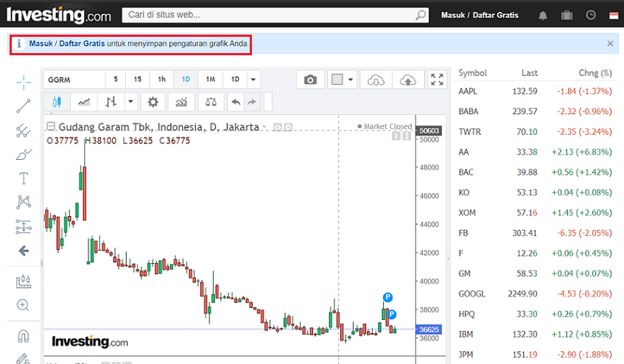This screenshot has height=364, width=624.
Task: Open the AAPL watchlist row
Action: [x=536, y=91]
